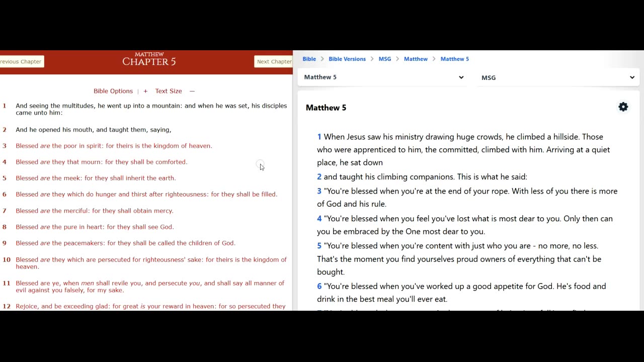
Task: Click the Matthew 5 heading in the MSG panel
Action: click(326, 108)
